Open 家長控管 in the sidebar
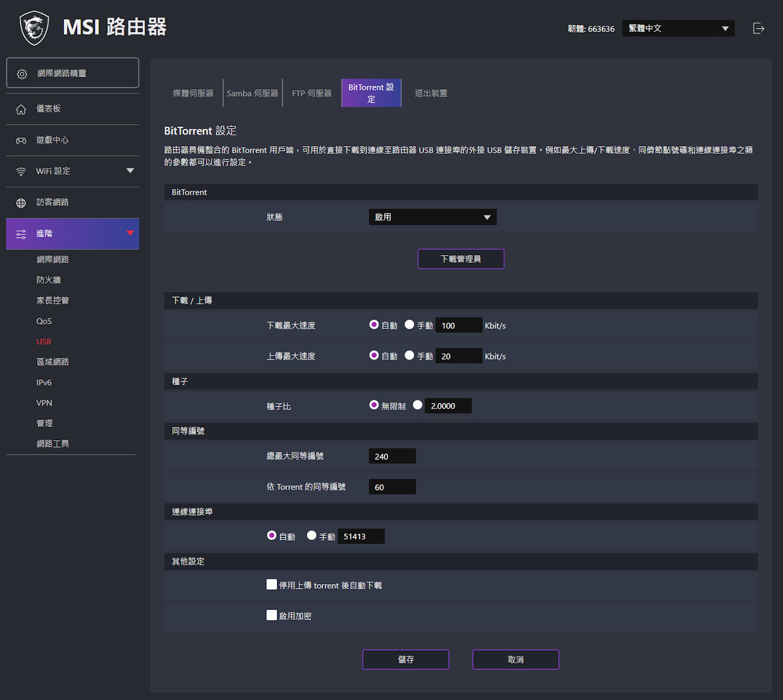The width and height of the screenshot is (783, 700). point(53,300)
